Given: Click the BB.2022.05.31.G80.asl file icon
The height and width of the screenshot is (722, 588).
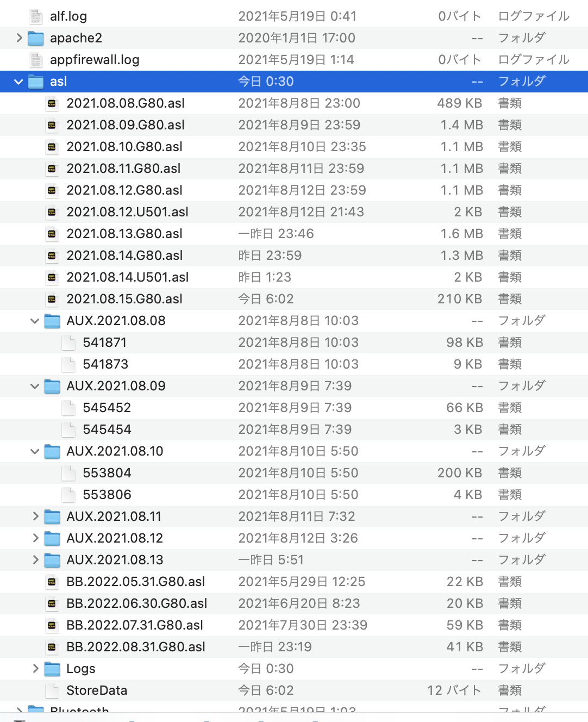Looking at the screenshot, I should 52,582.
